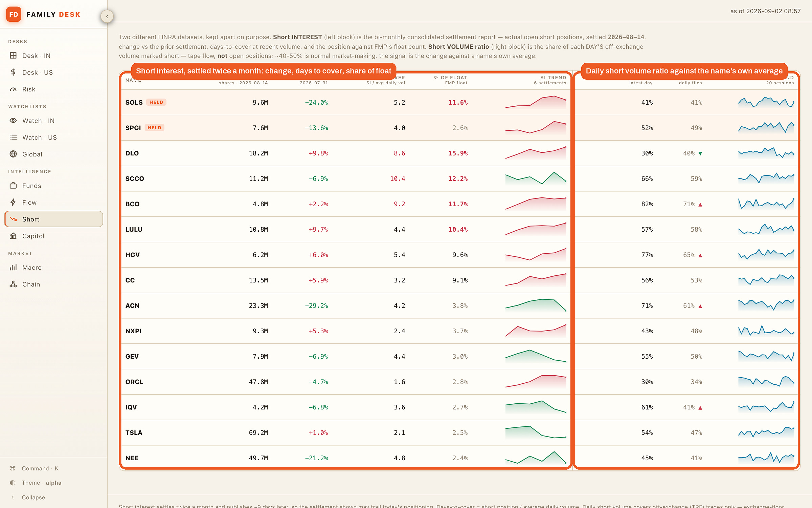Image resolution: width=812 pixels, height=508 pixels.
Task: Open the Funds briefcase icon
Action: 13,186
